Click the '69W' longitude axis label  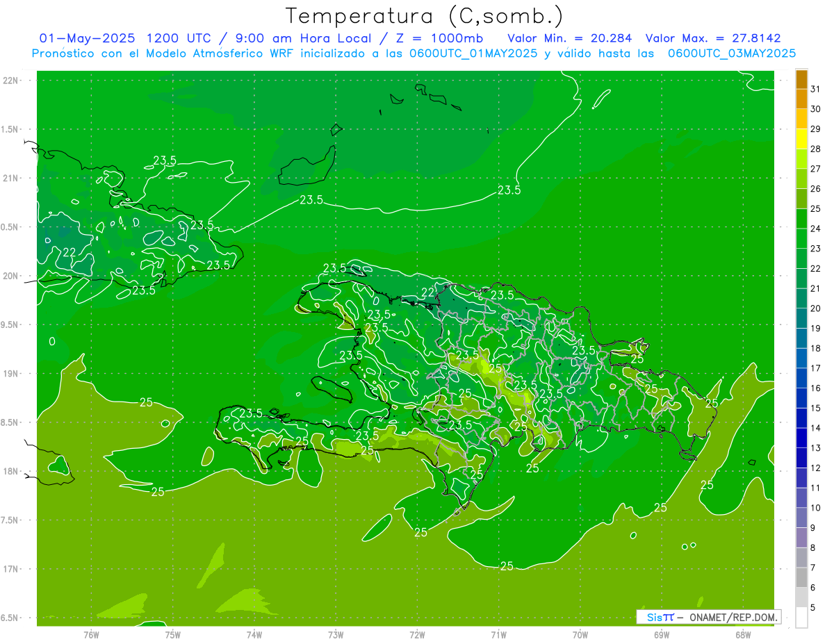click(661, 634)
